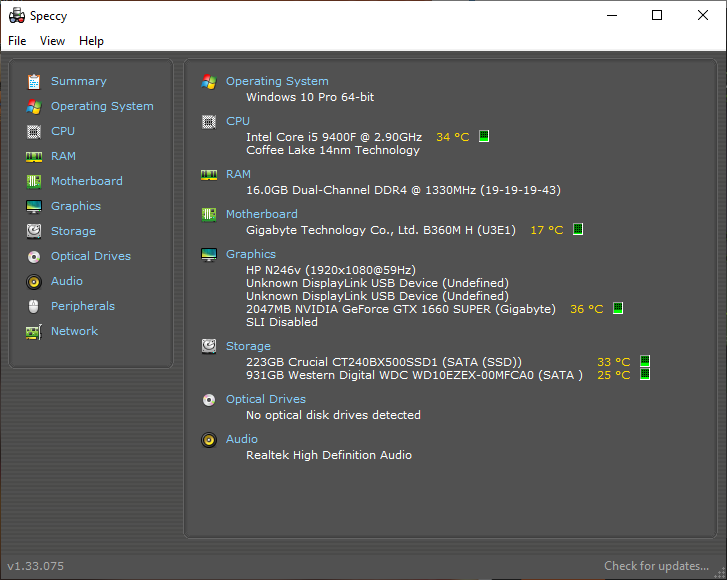Click the motherboard temperature 17 °C value
Viewport: 727px width, 580px height.
(x=547, y=230)
